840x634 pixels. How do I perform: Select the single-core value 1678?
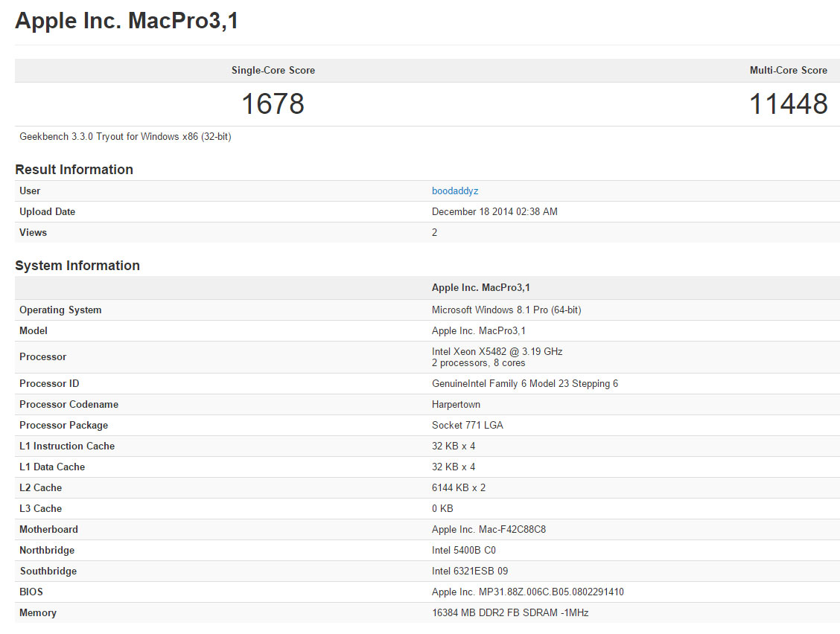(x=273, y=104)
